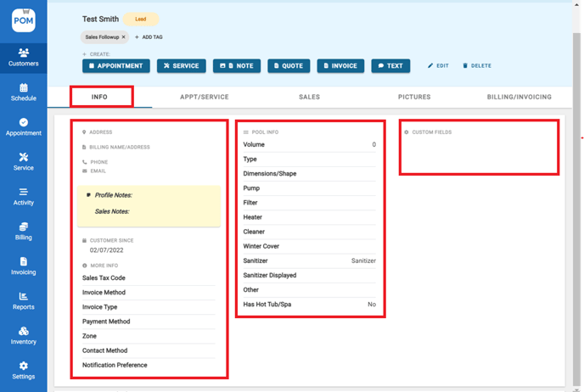Create a new Quote
This screenshot has height=392, width=584.
[x=289, y=65]
